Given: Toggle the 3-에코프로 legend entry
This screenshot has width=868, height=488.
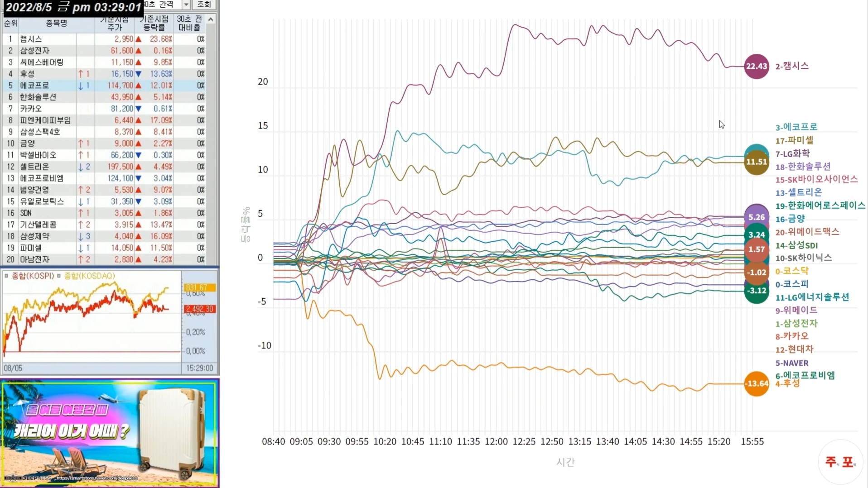Looking at the screenshot, I should click(x=796, y=127).
